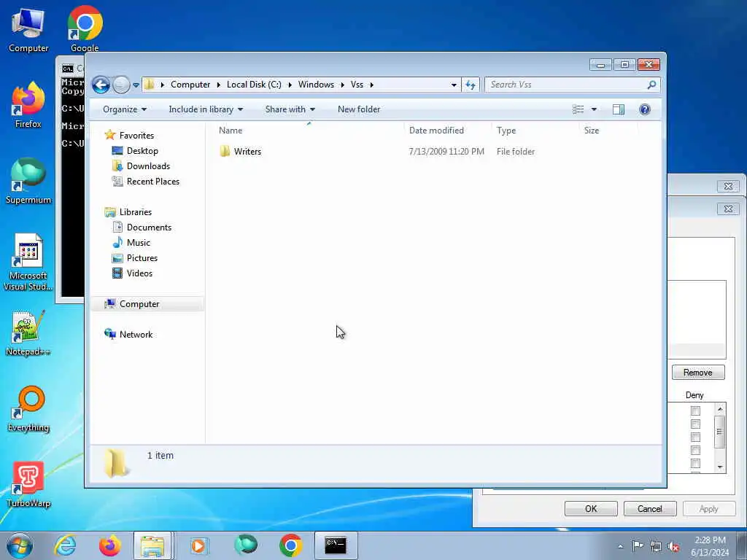Click the Forward navigation arrow in Explorer
This screenshot has width=747, height=560.
(121, 85)
